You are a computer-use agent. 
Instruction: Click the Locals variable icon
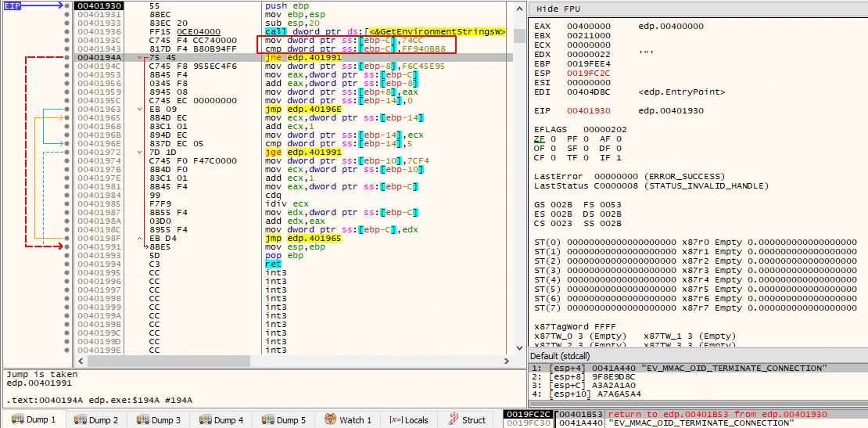pyautogui.click(x=396, y=419)
